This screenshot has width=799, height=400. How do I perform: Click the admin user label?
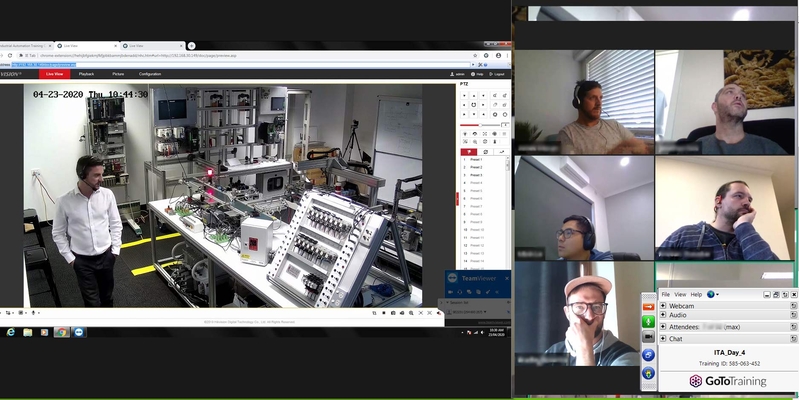(x=458, y=74)
